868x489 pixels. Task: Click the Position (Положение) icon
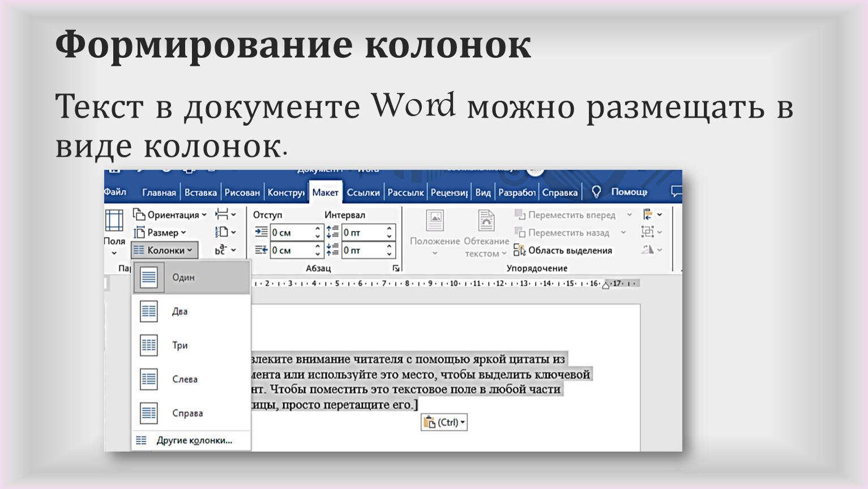[x=434, y=221]
